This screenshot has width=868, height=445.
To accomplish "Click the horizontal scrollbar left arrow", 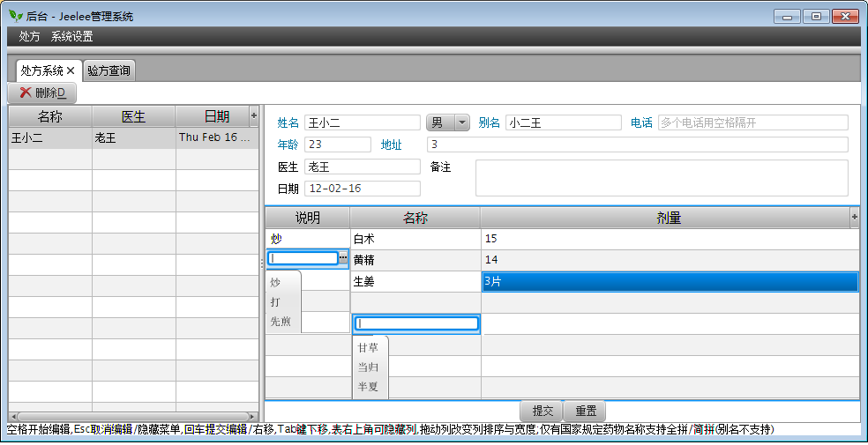I will [x=12, y=416].
